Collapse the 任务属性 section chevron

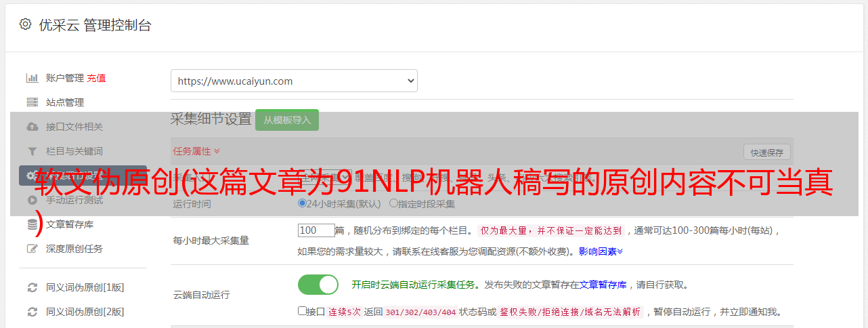[x=217, y=151]
